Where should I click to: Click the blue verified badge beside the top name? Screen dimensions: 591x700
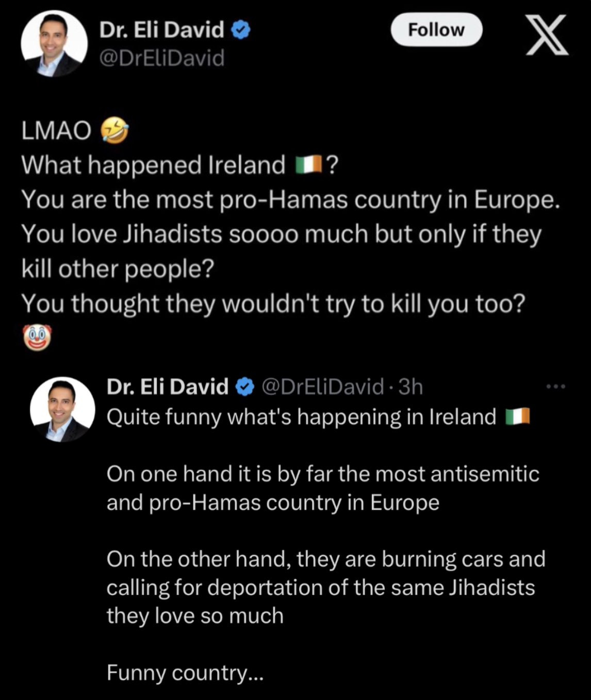(241, 30)
